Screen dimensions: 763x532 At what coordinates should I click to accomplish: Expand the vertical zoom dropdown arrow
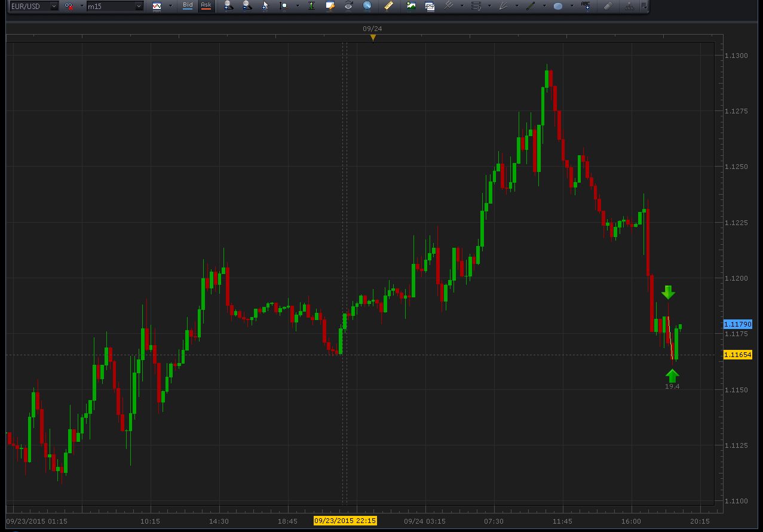point(297,6)
